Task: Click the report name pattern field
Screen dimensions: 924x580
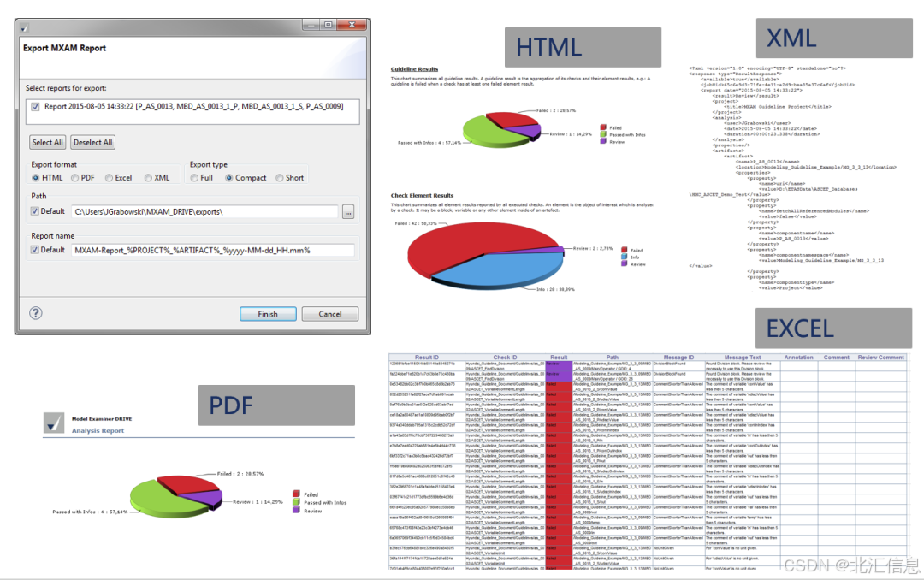Action: 213,250
